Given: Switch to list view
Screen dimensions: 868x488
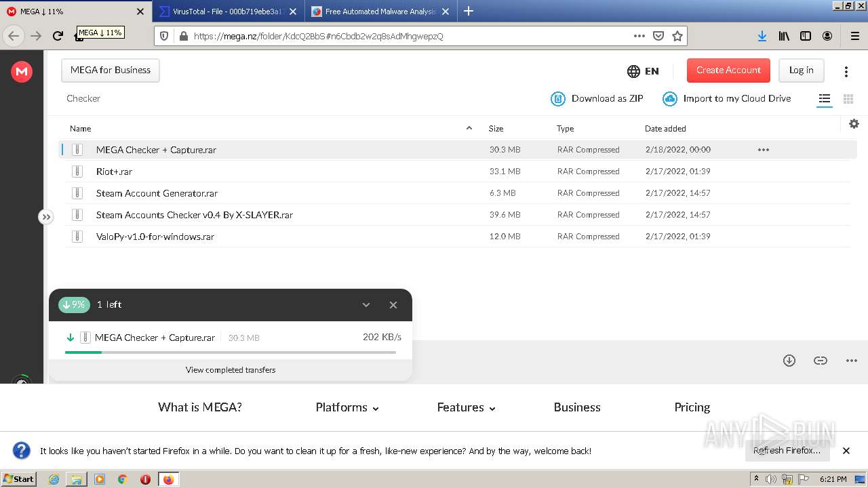Looking at the screenshot, I should tap(825, 99).
